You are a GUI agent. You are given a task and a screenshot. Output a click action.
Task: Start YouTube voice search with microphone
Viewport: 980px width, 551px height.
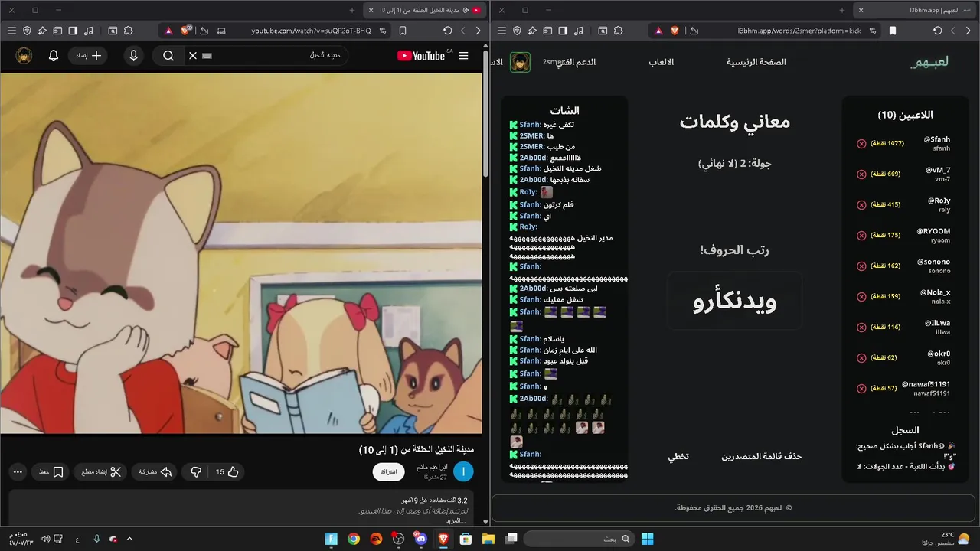134,56
